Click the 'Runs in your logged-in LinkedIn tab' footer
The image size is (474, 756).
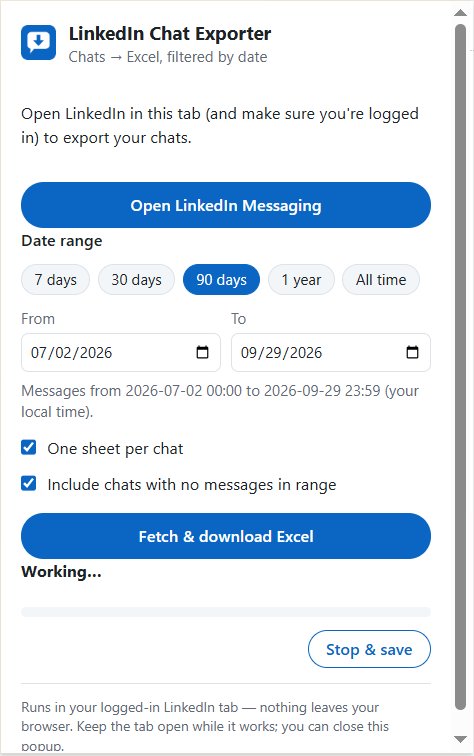205,726
